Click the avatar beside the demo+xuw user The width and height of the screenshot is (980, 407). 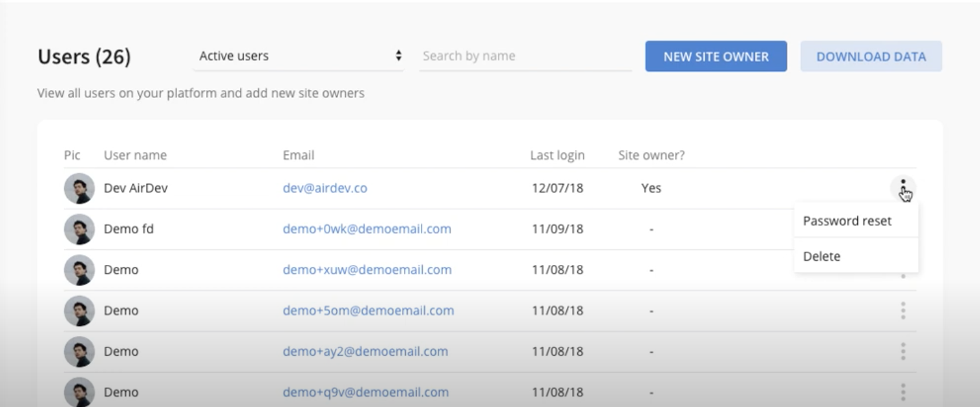[x=79, y=270]
